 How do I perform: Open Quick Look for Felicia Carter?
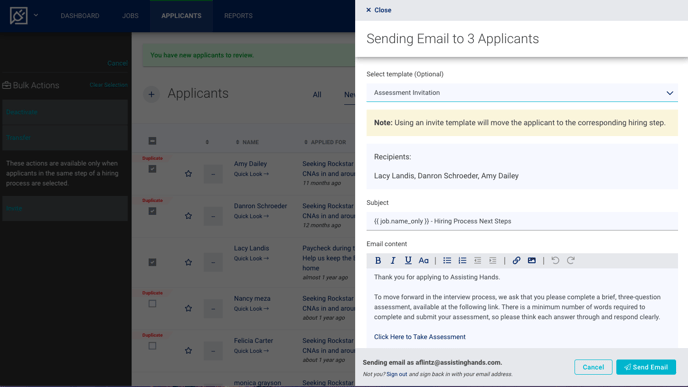pos(251,351)
